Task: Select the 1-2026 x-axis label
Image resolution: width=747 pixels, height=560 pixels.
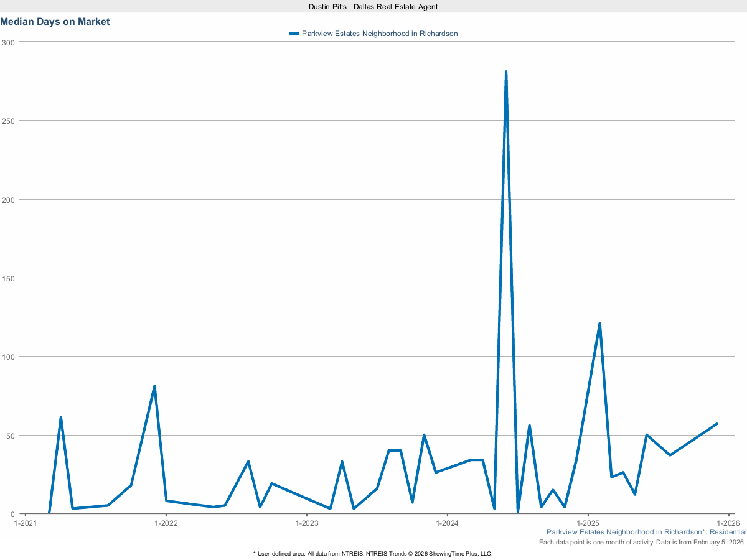Action: click(727, 523)
